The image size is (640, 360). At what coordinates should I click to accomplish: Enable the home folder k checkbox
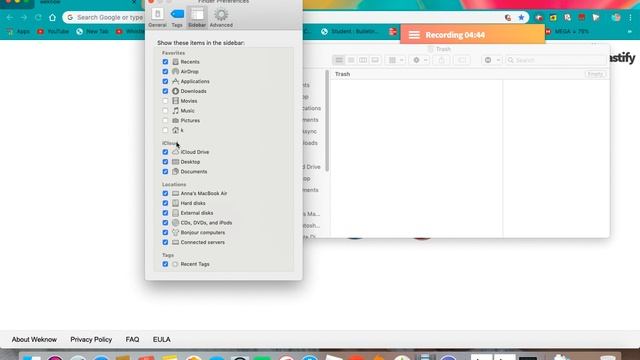coord(165,130)
